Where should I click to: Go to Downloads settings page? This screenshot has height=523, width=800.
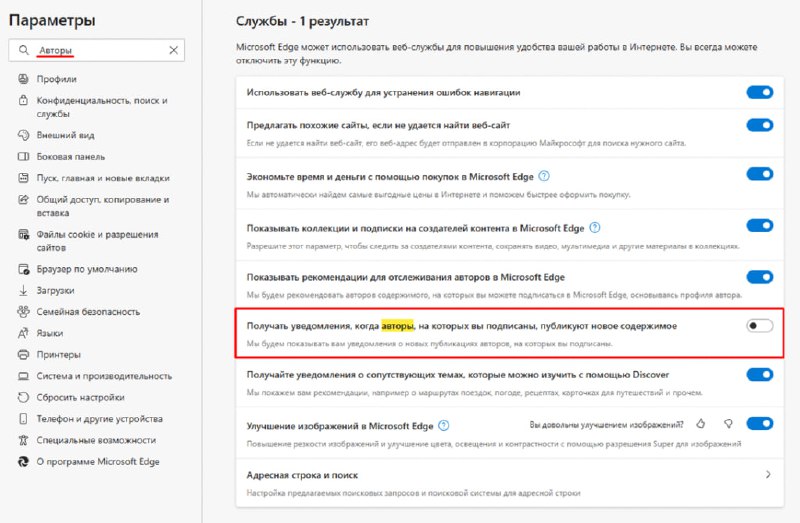56,290
